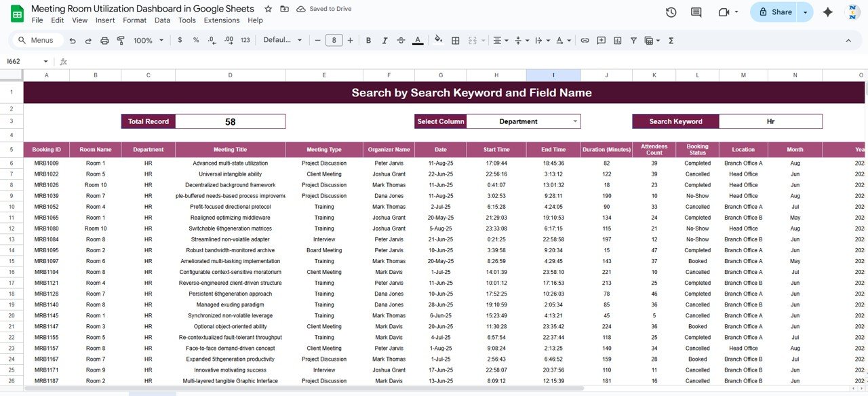868x396 pixels.
Task: Click the Print icon
Action: 104,41
